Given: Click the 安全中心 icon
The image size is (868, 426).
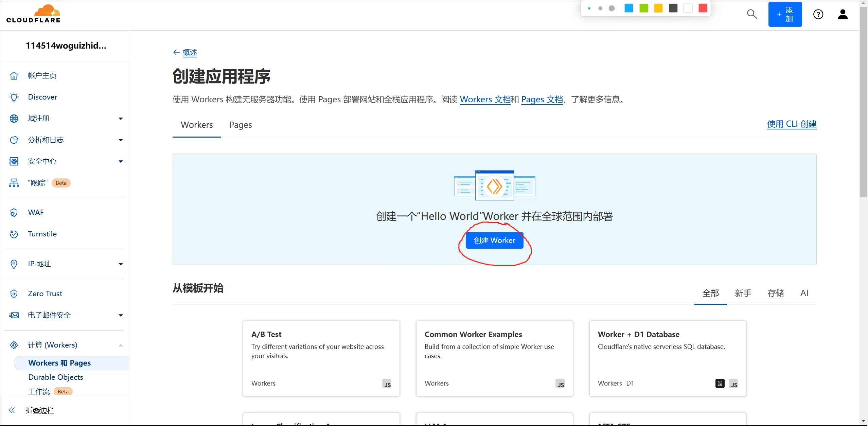Looking at the screenshot, I should (x=14, y=161).
